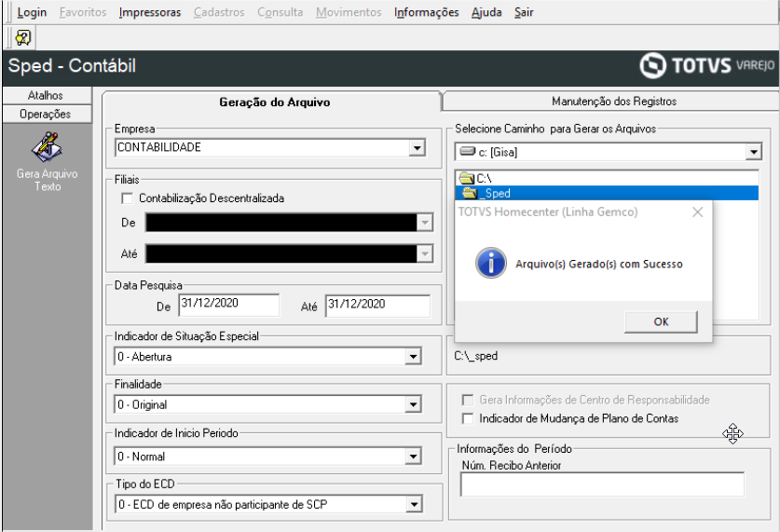780x532 pixels.
Task: Click the blue information icon in dialog
Action: point(491,263)
